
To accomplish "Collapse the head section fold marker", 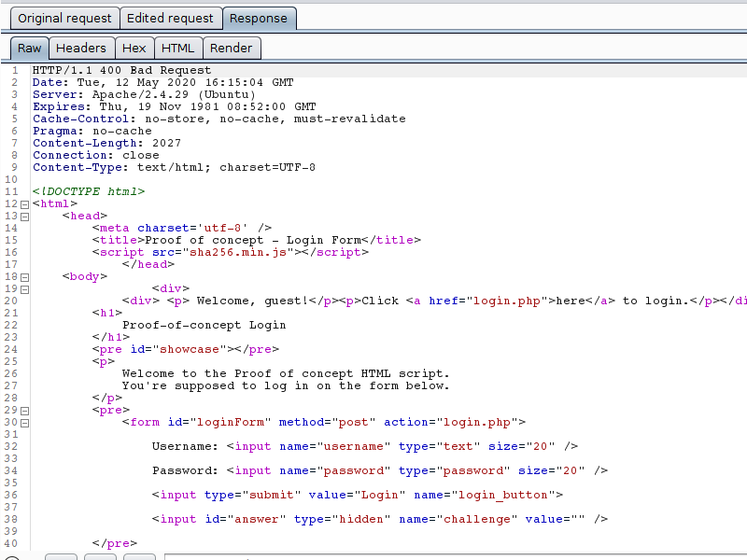I will tap(24, 217).
